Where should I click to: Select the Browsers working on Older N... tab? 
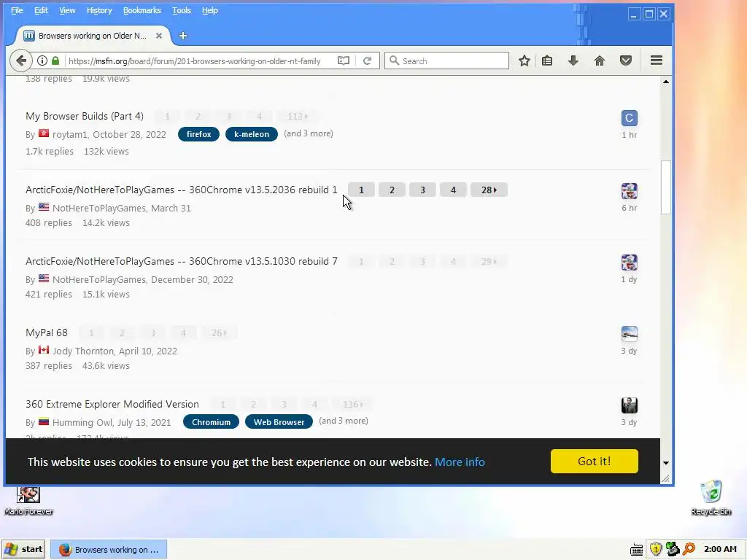click(x=93, y=36)
